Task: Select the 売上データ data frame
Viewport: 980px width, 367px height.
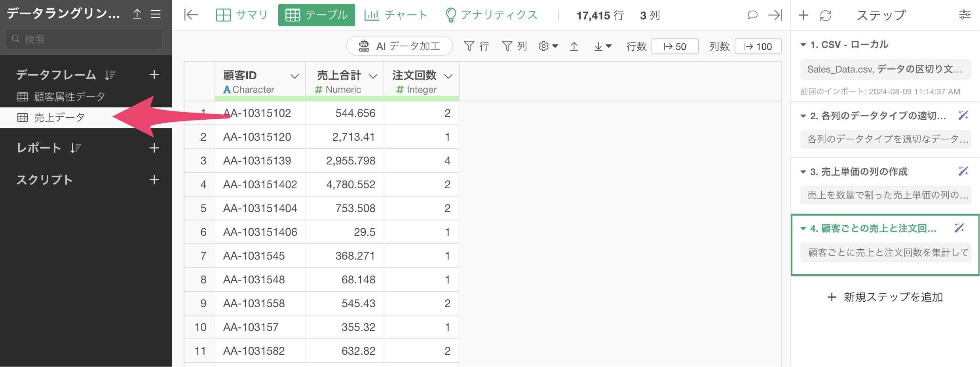Action: [x=86, y=117]
